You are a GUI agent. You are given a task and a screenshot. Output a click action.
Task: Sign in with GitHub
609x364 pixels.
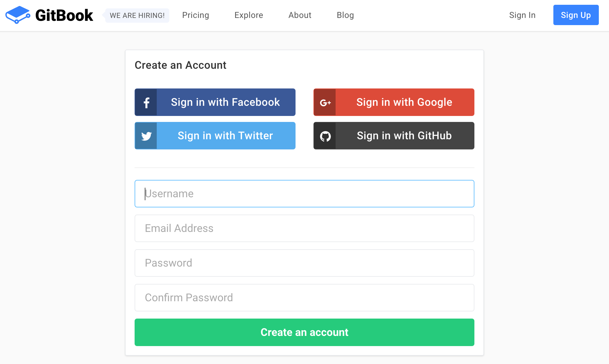tap(404, 135)
